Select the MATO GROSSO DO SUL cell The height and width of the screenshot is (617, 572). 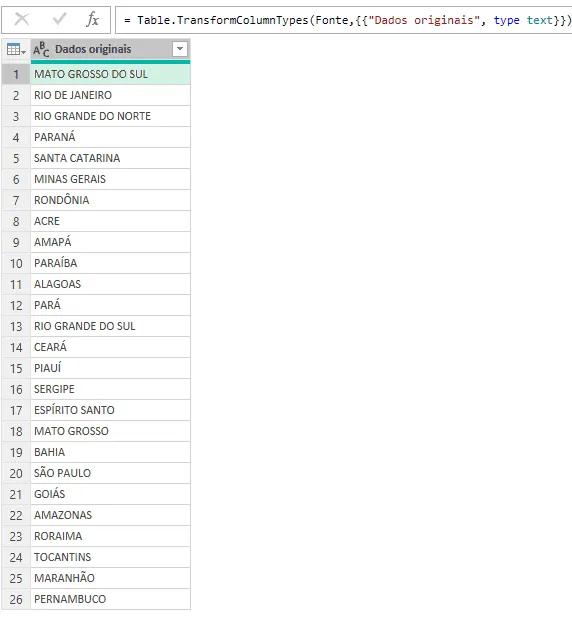(x=111, y=74)
